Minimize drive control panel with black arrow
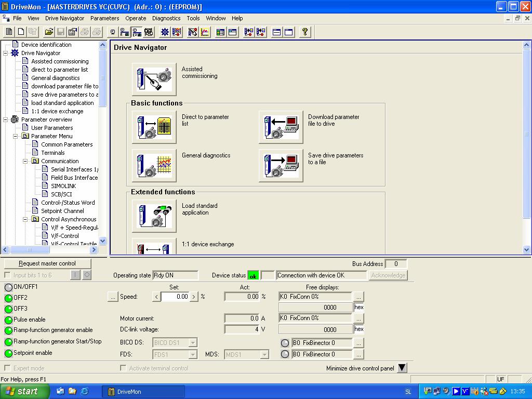This screenshot has height=399, width=532. [x=402, y=368]
